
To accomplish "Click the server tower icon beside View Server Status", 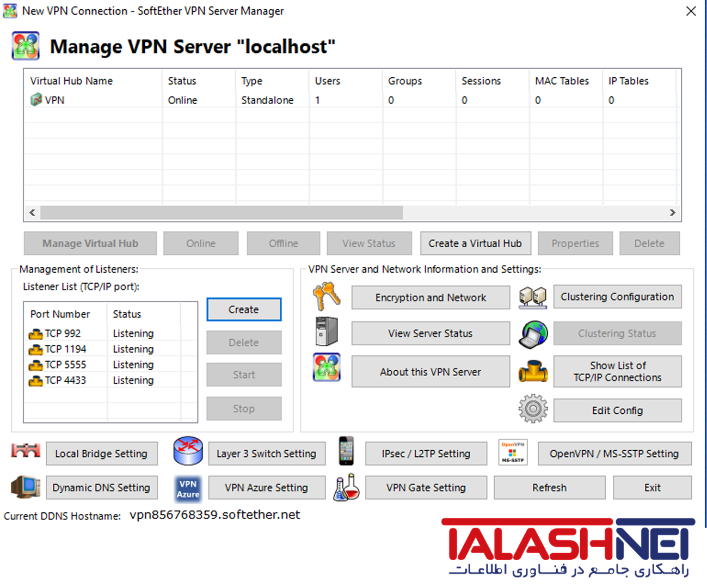I will 327,331.
